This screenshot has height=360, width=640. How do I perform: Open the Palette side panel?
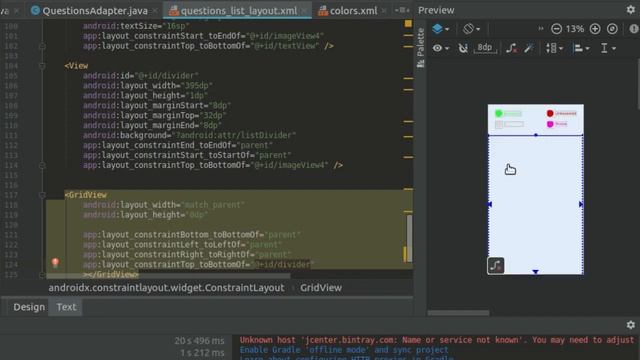[421, 48]
